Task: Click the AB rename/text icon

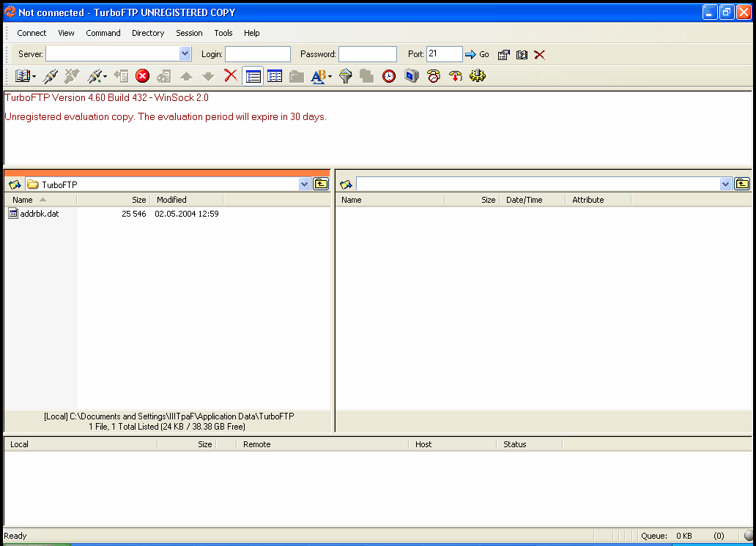Action: point(319,76)
